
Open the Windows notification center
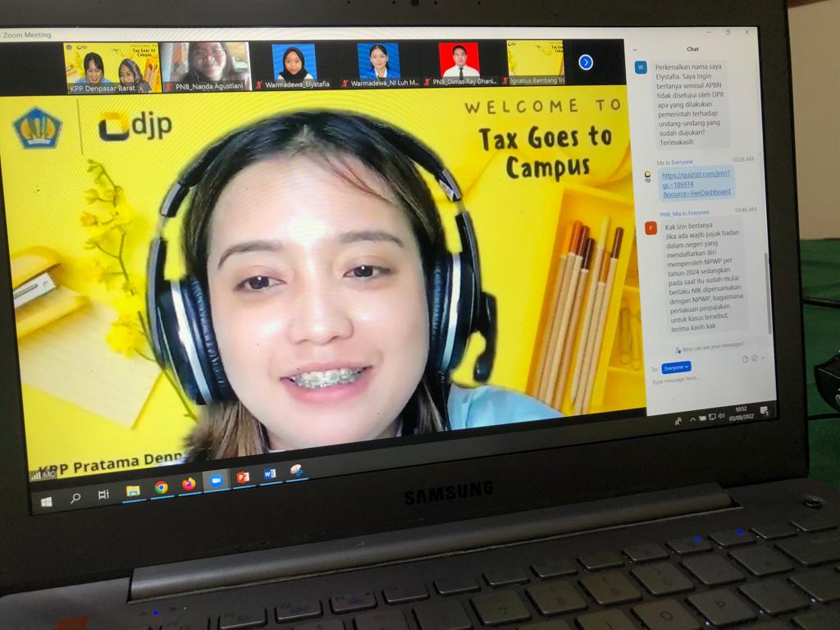point(765,410)
